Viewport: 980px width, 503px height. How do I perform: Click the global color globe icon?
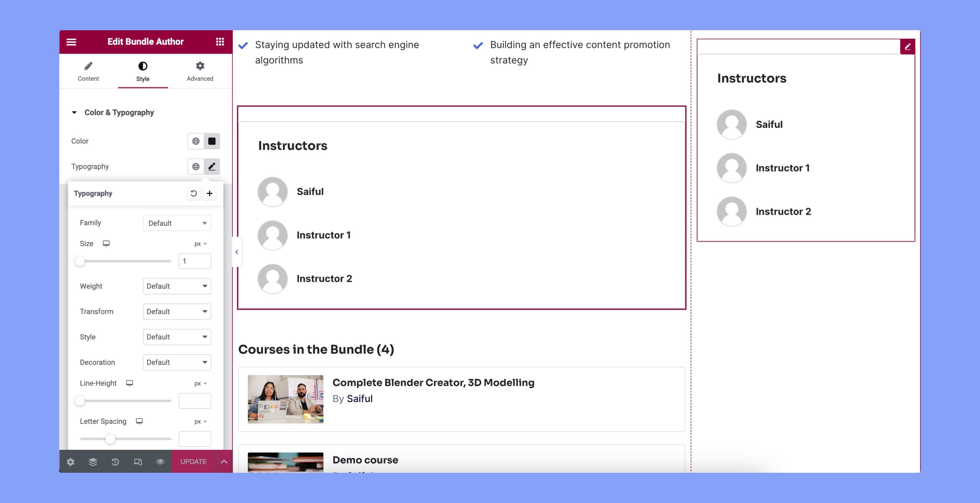click(x=196, y=141)
